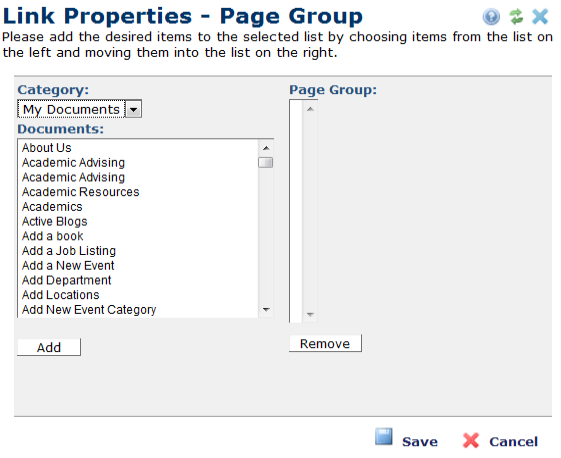Click Page Group list scroll up arrow
Screen dimensions: 561x458
coord(310,109)
